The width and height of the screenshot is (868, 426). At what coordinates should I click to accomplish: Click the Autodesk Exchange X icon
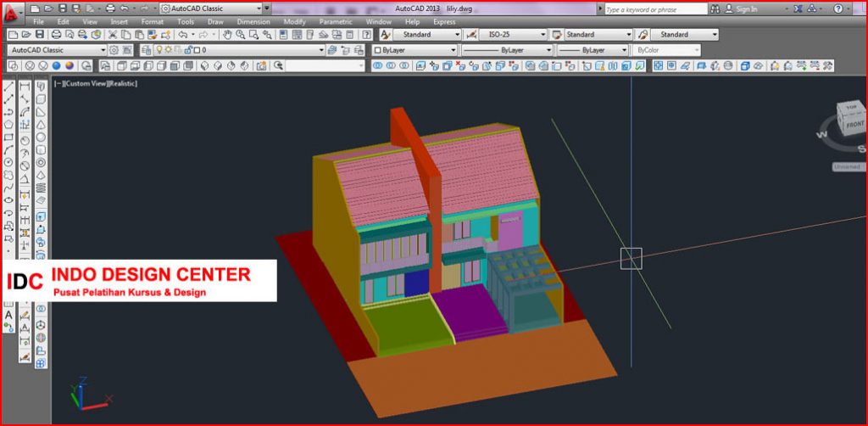798,8
